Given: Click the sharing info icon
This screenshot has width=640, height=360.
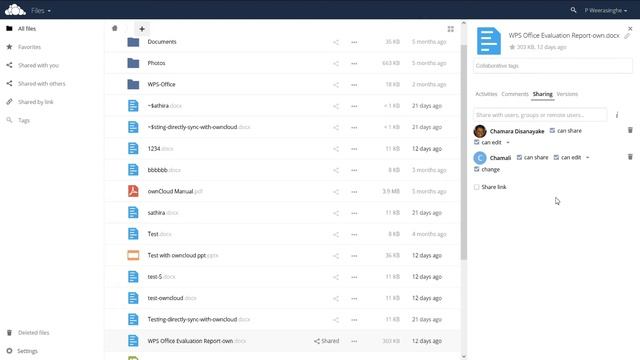Looking at the screenshot, I should [617, 115].
